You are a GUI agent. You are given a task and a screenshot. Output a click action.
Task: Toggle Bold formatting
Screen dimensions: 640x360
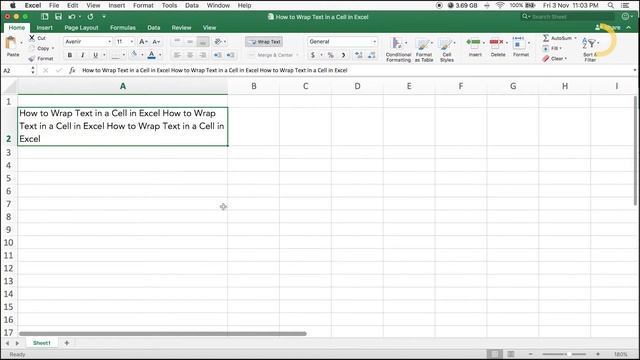70,55
